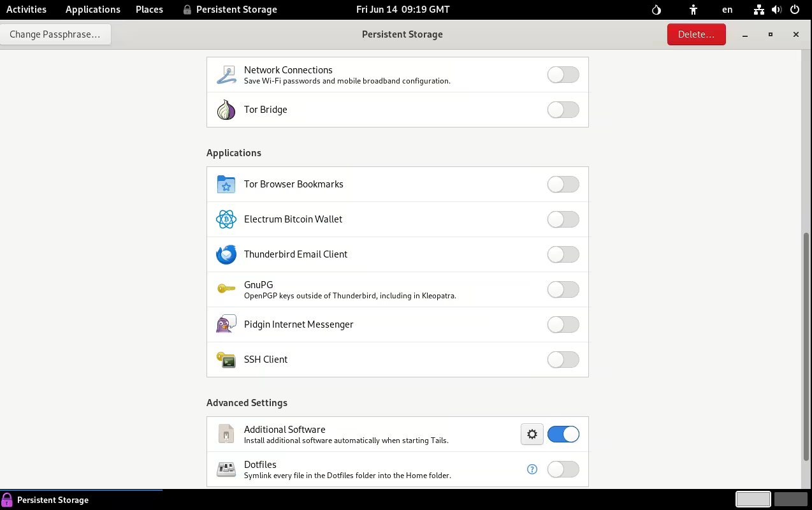
Task: Enable the Dotfiles toggle
Action: coord(563,469)
